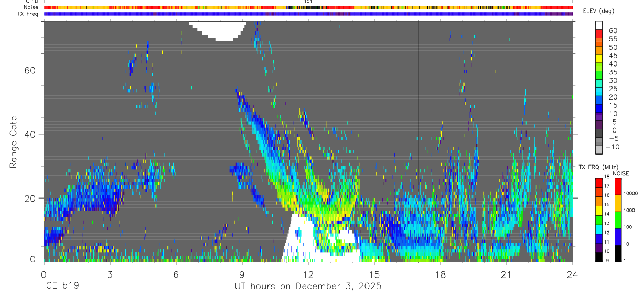
Task: Click the 'UT hours on December 3, 2025' axis title
Action: tap(308, 287)
